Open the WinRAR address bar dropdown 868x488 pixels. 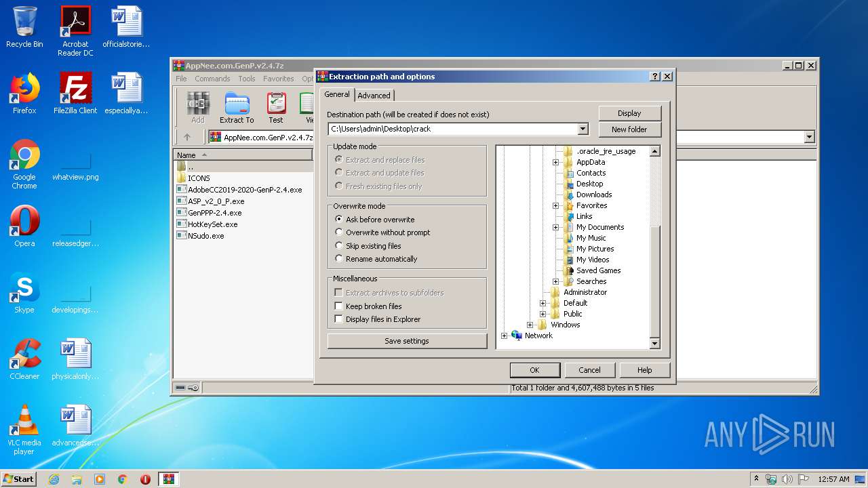click(808, 137)
